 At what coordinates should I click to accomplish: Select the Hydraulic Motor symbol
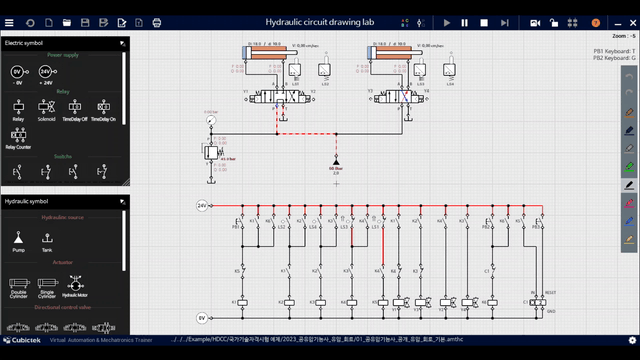[x=75, y=286]
